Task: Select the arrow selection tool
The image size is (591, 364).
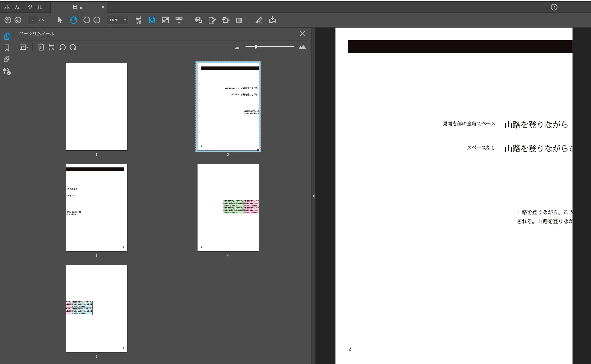Action: click(60, 20)
